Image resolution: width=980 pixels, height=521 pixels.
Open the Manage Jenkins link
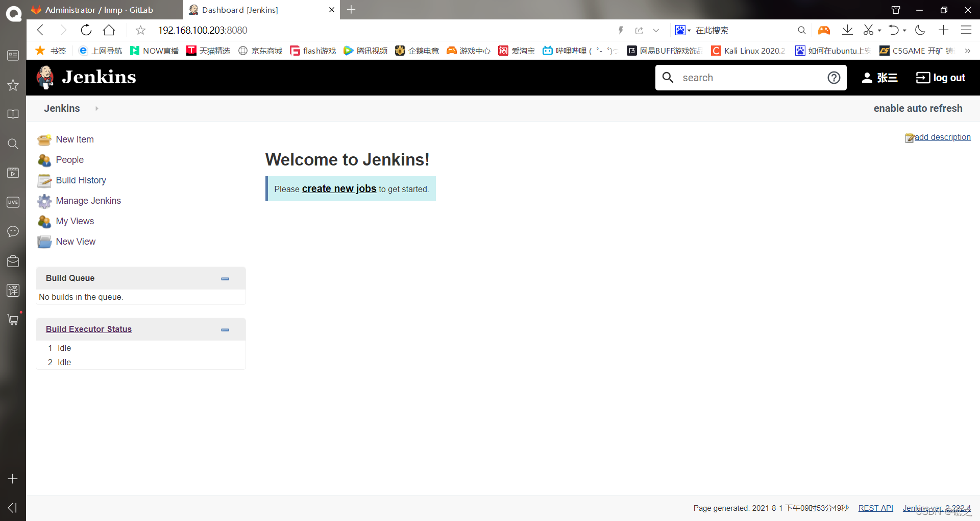88,201
